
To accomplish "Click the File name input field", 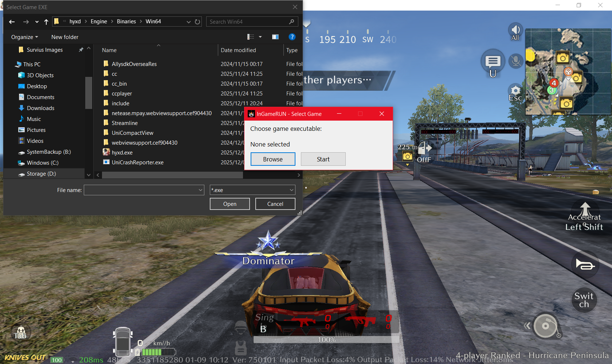I will point(141,190).
